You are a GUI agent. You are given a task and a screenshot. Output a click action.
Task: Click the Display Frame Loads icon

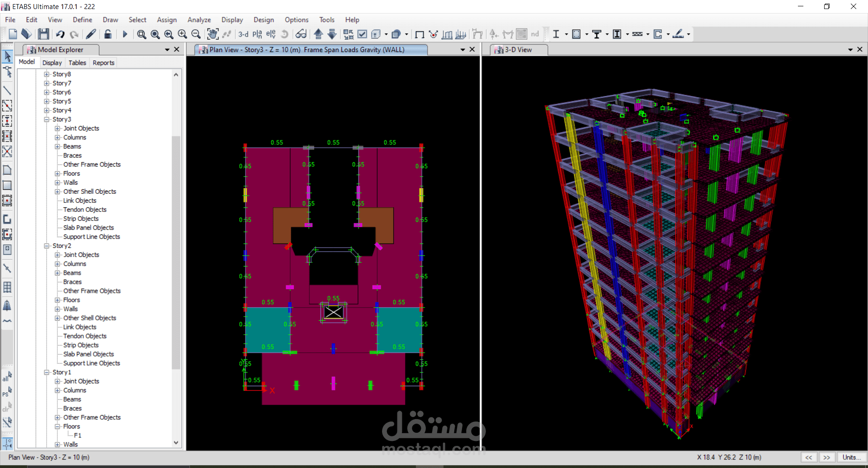[447, 34]
